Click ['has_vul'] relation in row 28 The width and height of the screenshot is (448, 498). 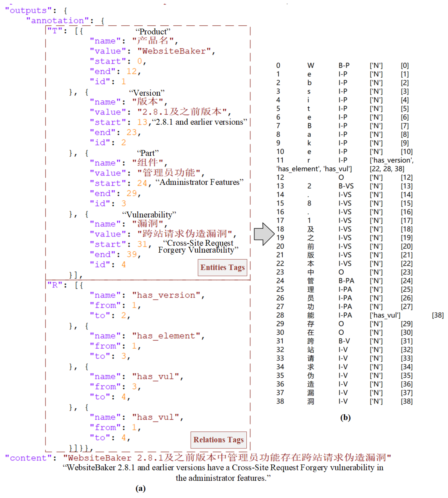(385, 315)
